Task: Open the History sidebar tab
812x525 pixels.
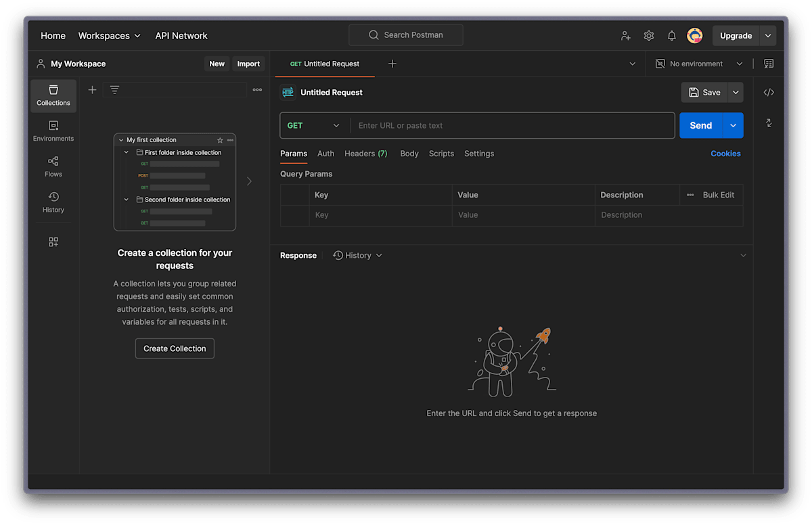Action: pyautogui.click(x=53, y=202)
